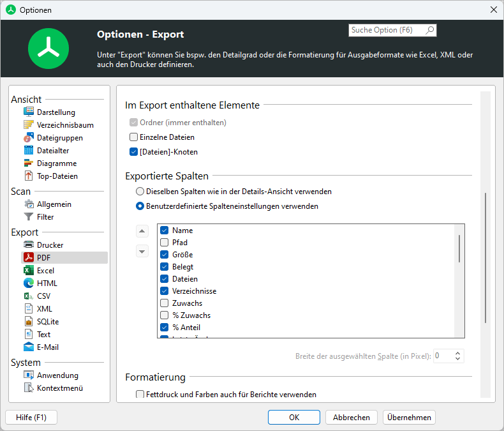Select 'Dieselben Spalten wie in der Details-Ansicht' radio

point(140,192)
